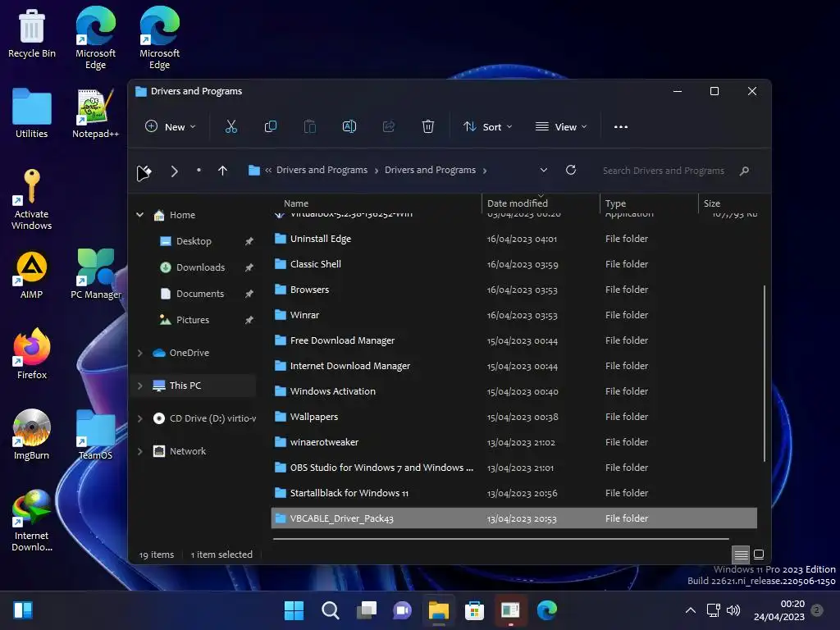
Task: Open address bar history dropdown chevron
Action: click(x=543, y=171)
